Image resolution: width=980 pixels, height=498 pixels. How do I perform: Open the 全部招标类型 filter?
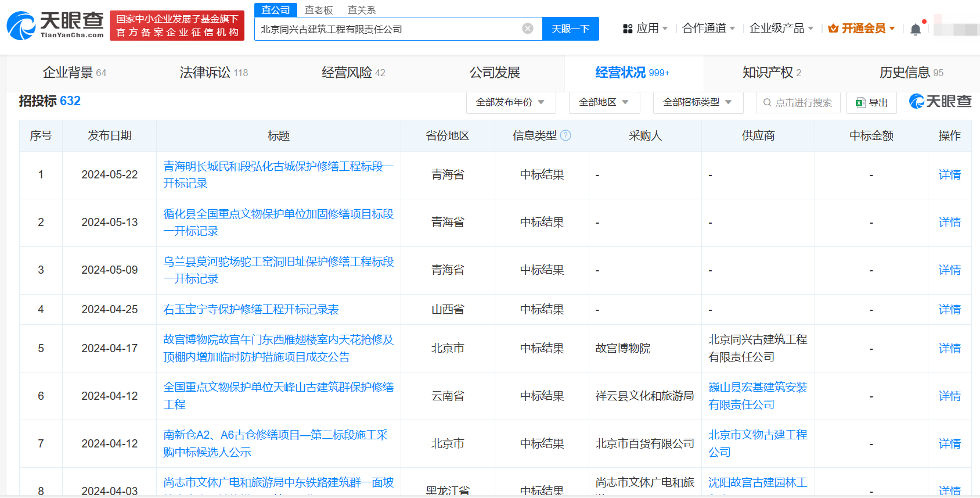tap(698, 102)
